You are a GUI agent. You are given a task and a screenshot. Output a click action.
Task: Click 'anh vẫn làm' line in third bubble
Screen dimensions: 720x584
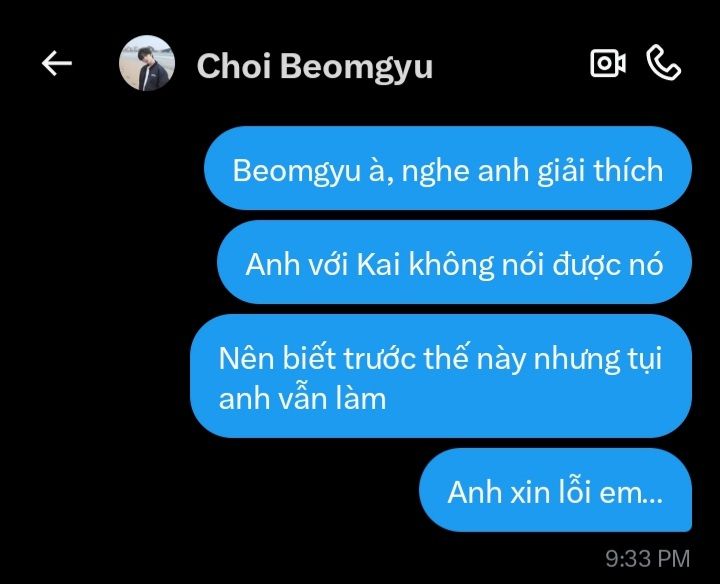(x=303, y=398)
